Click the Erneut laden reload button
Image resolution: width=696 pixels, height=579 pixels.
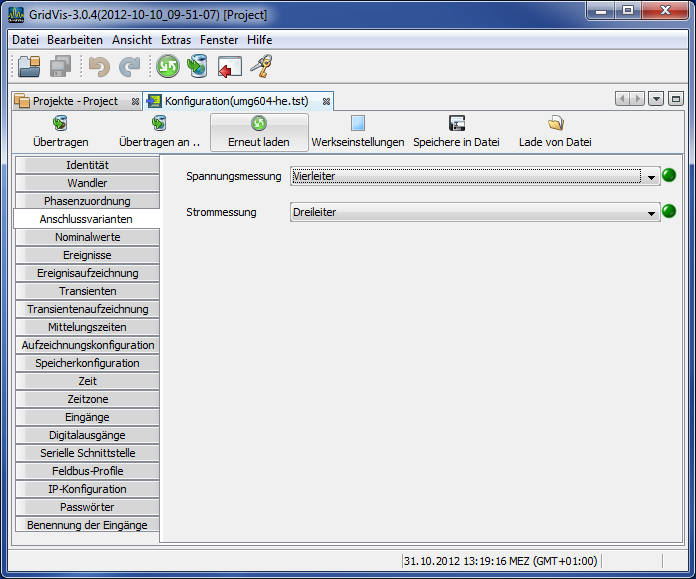point(259,132)
